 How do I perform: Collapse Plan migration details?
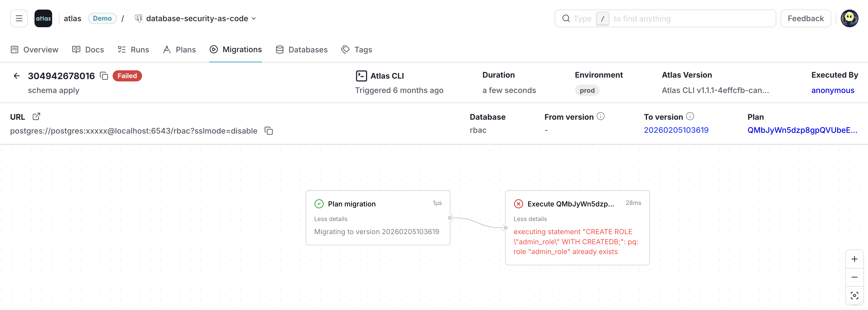[330, 219]
